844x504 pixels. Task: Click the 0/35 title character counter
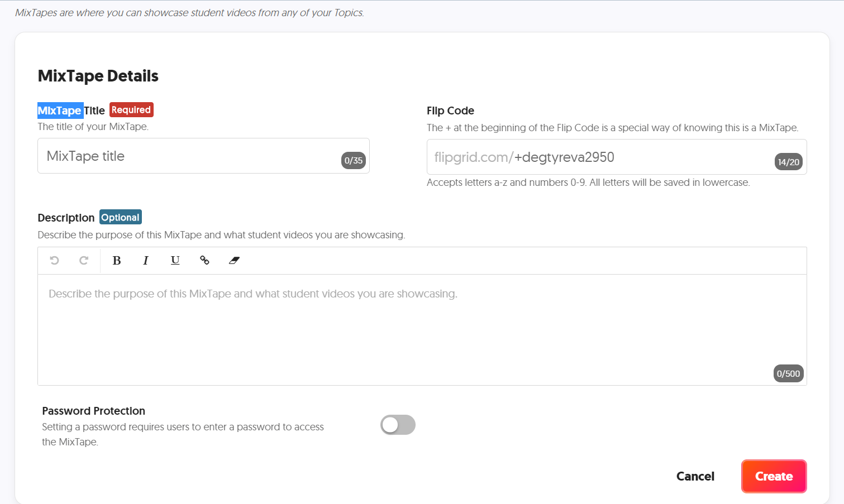pyautogui.click(x=354, y=161)
